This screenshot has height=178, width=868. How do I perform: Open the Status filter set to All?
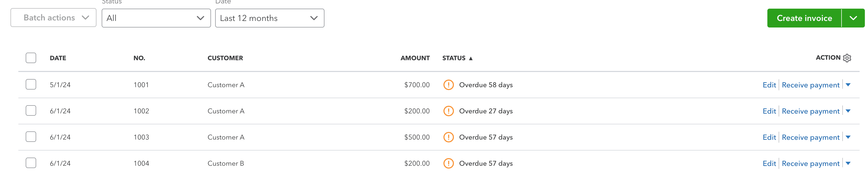click(x=156, y=18)
